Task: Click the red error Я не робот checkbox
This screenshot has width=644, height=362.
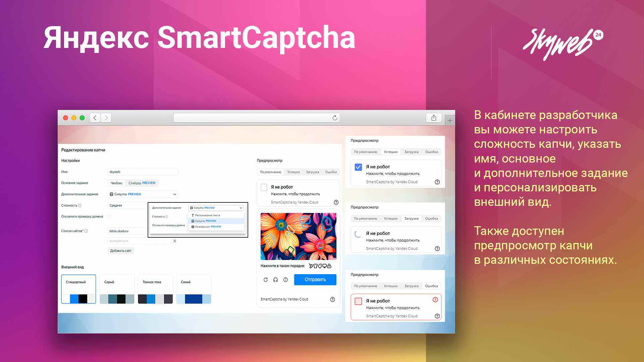Action: coord(358,301)
